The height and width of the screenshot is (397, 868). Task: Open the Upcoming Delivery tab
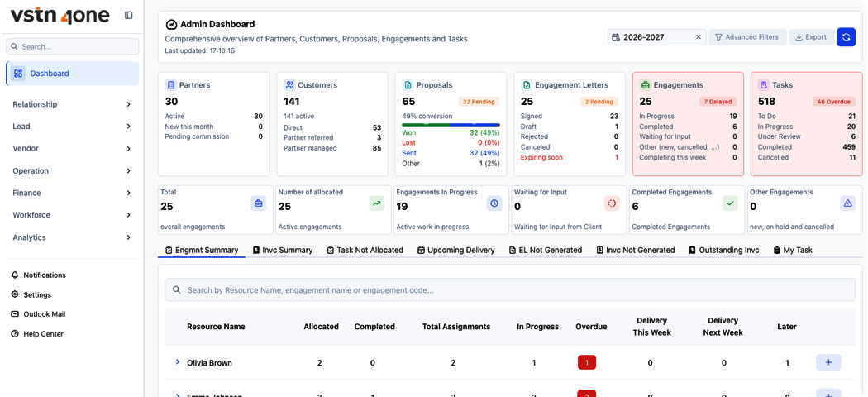coord(455,251)
